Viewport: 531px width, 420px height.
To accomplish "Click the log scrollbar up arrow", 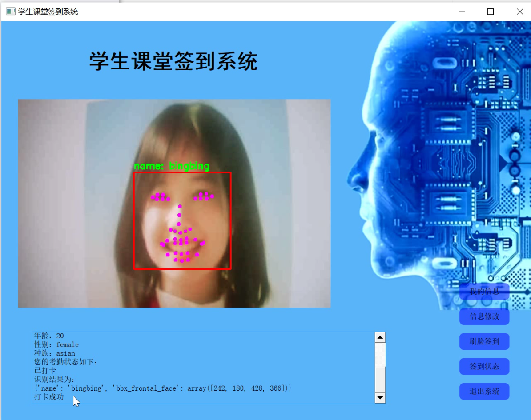I will [x=380, y=337].
